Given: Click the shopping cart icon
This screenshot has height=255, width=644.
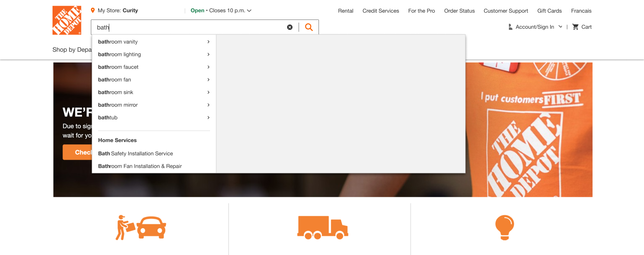Looking at the screenshot, I should click(x=575, y=27).
